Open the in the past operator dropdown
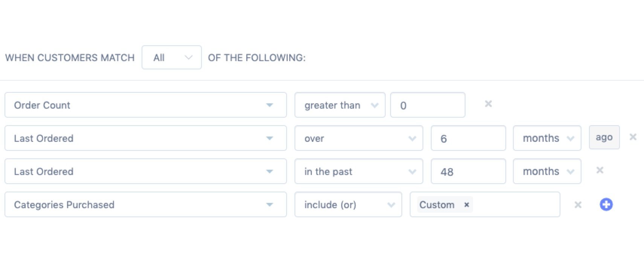The height and width of the screenshot is (267, 644). click(x=359, y=171)
